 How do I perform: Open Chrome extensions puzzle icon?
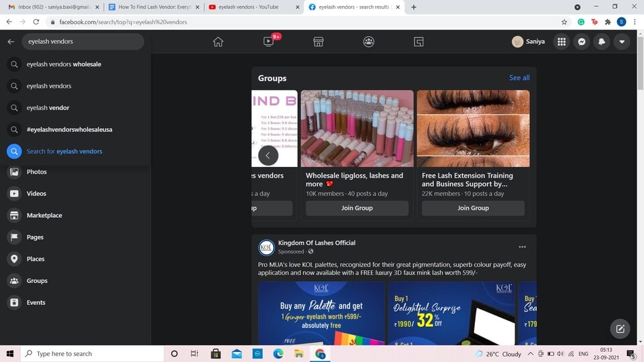[608, 21]
